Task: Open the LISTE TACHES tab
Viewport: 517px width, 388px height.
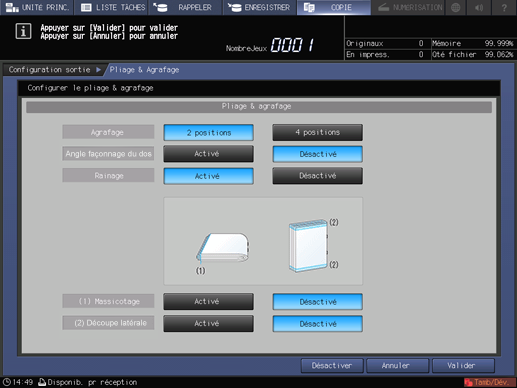Action: [x=112, y=7]
